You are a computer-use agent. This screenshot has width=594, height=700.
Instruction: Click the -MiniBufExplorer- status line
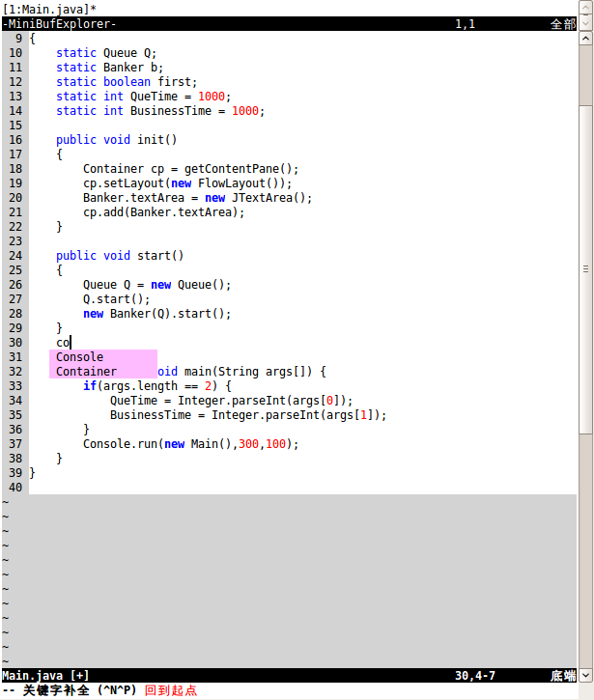click(x=289, y=24)
